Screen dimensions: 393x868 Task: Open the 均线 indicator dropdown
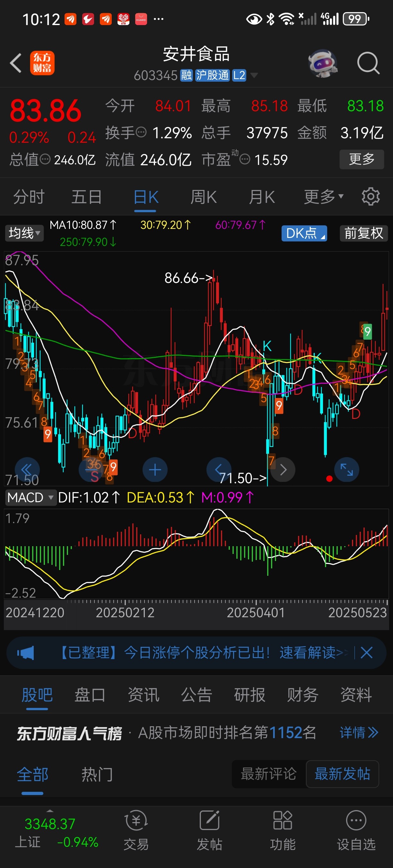coord(24,233)
